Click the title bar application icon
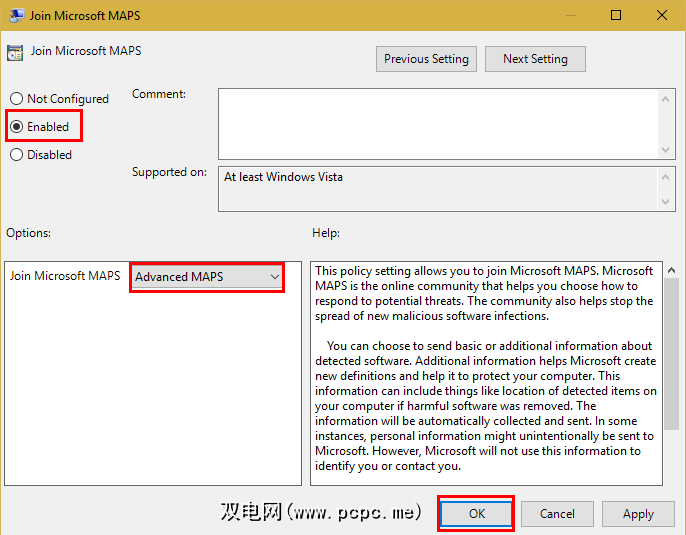 pyautogui.click(x=17, y=15)
